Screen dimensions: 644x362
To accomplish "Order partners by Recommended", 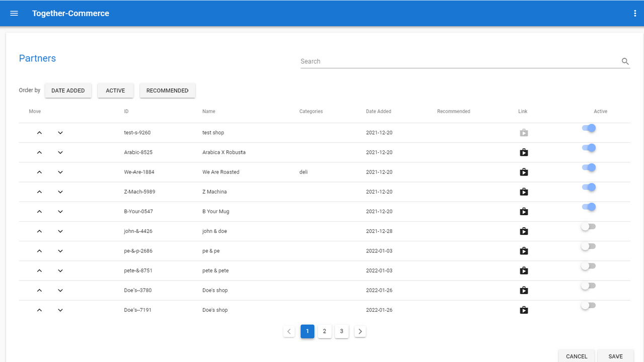I will pos(168,90).
